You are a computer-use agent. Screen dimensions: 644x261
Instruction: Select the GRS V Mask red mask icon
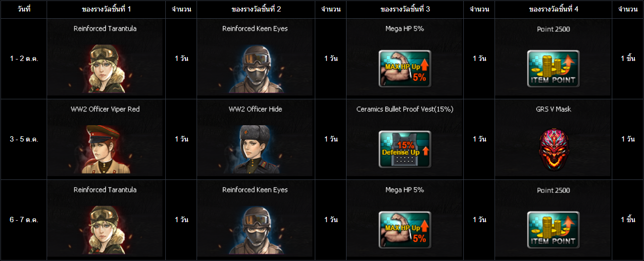tap(554, 149)
